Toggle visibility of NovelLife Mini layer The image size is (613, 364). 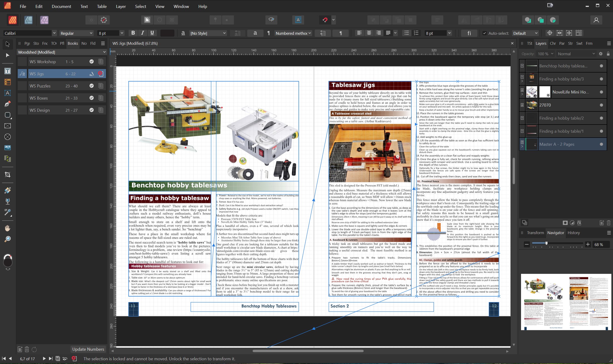click(x=601, y=92)
